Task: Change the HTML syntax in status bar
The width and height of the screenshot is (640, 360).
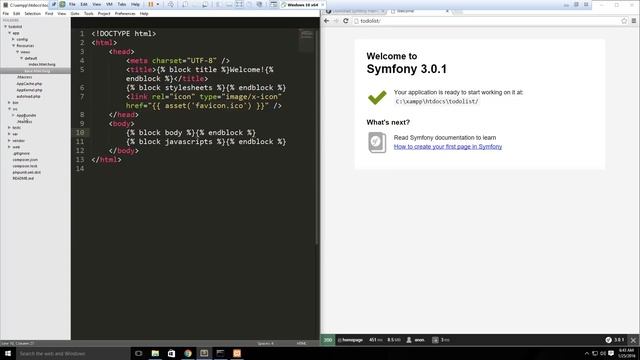Action: click(301, 344)
